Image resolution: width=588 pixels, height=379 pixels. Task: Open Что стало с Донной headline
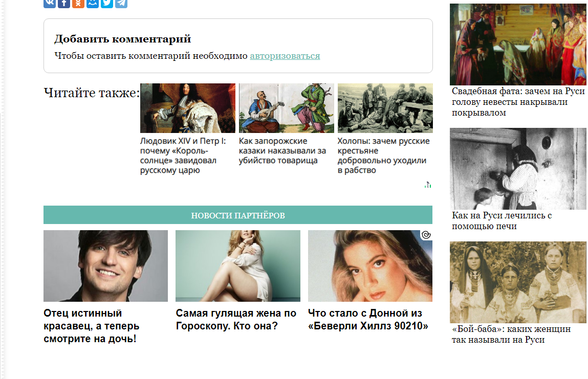coord(368,320)
